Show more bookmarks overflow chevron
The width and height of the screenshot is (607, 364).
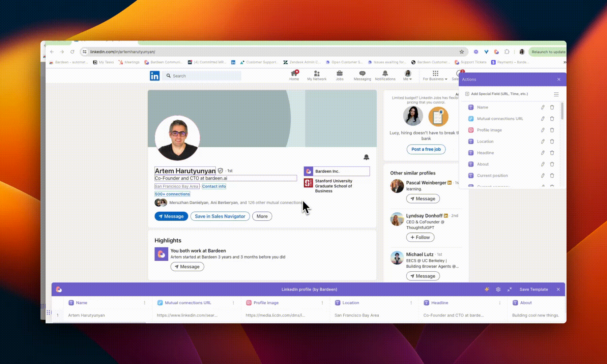tap(565, 62)
